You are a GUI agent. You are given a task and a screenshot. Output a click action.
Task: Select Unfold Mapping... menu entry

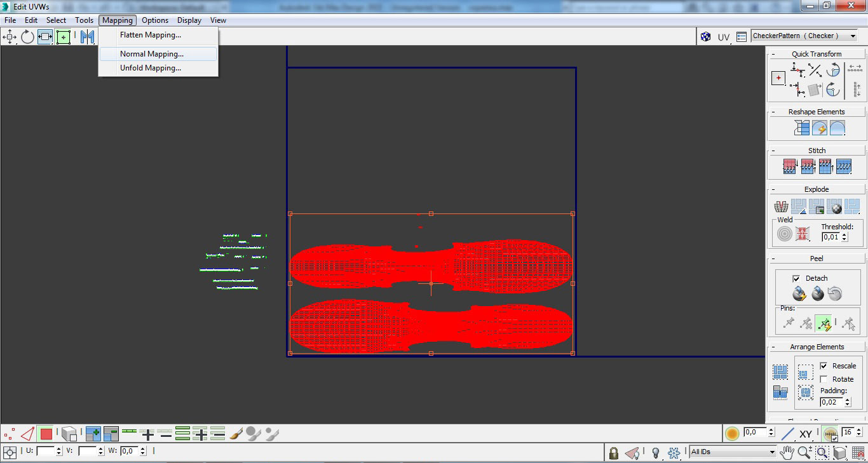151,68
